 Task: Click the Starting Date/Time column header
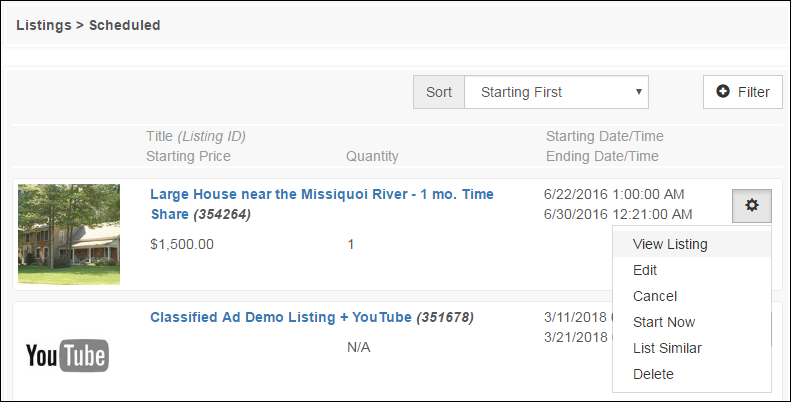pos(604,136)
